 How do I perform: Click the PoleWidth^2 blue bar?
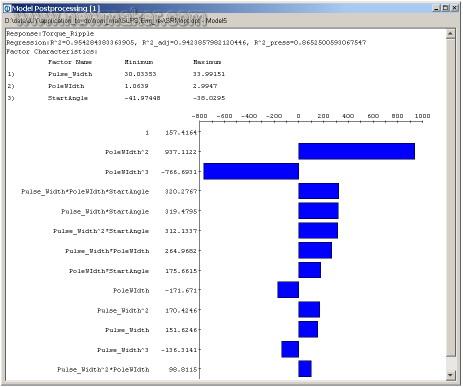click(x=357, y=151)
